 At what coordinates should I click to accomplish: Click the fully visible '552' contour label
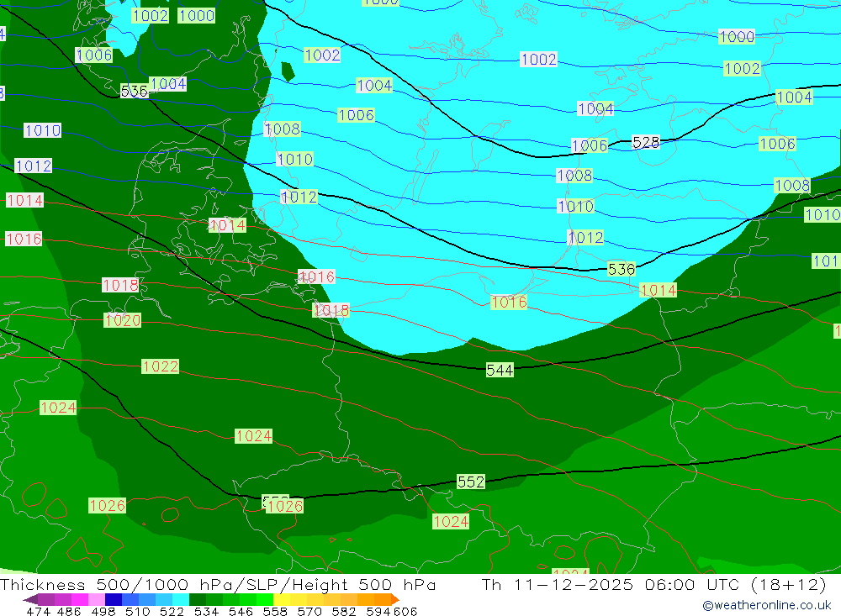pyautogui.click(x=470, y=482)
